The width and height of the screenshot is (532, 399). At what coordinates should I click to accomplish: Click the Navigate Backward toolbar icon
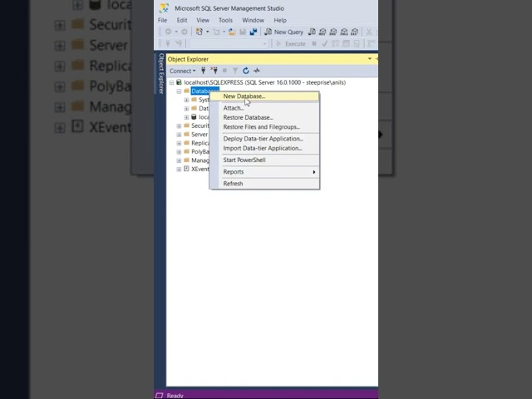168,32
